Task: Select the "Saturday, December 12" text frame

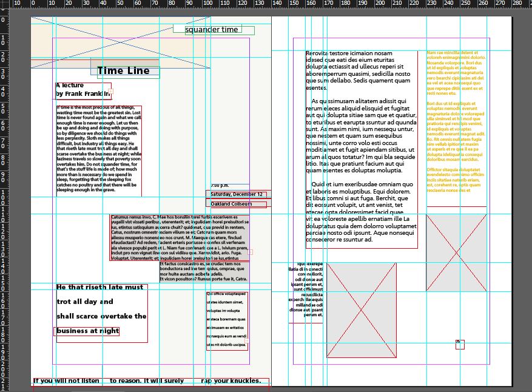Action: coord(237,194)
